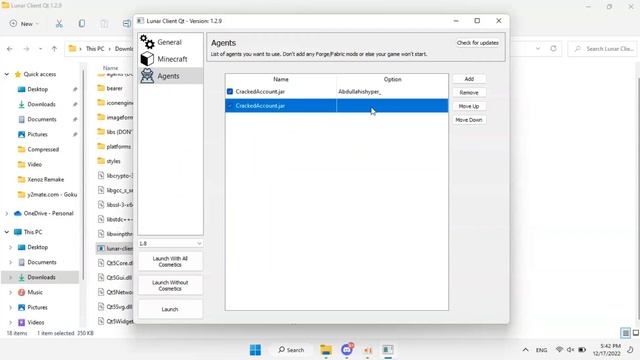Expand Desktop under This PC

coord(11,247)
